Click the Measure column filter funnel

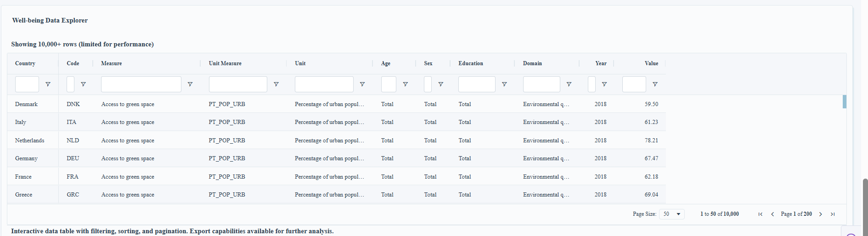pos(190,84)
